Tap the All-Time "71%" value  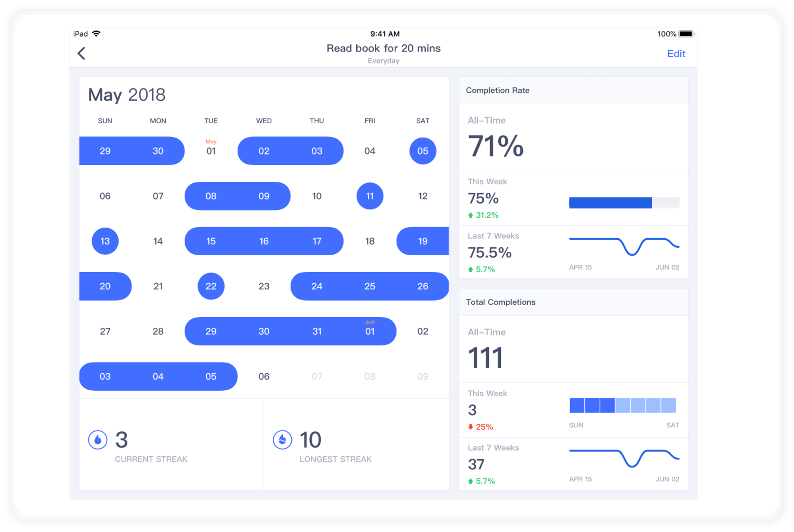495,146
